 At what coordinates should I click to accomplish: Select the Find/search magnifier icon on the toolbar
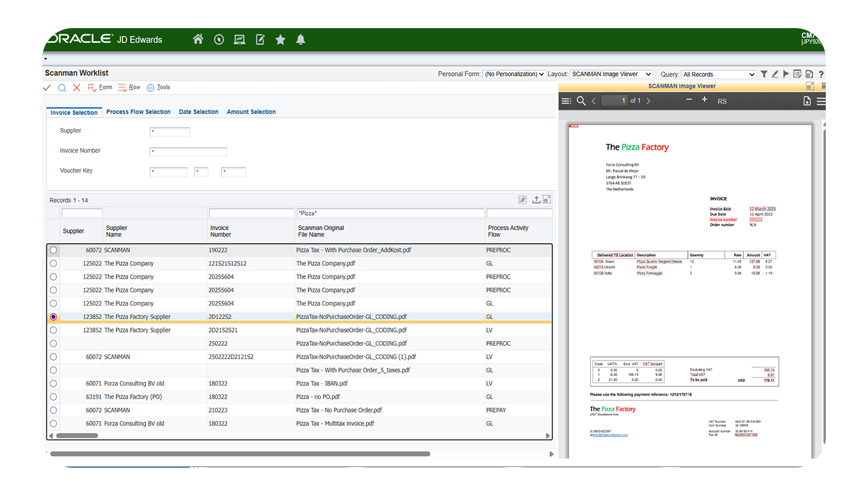click(x=62, y=87)
